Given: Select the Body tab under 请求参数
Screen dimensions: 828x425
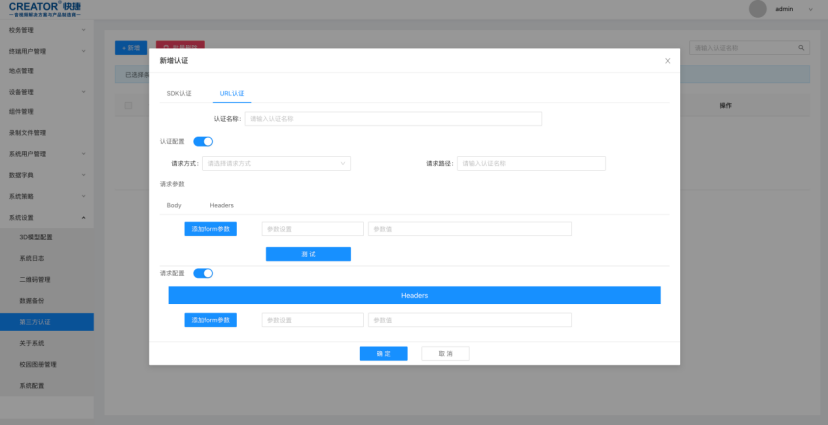Looking at the screenshot, I should click(174, 205).
